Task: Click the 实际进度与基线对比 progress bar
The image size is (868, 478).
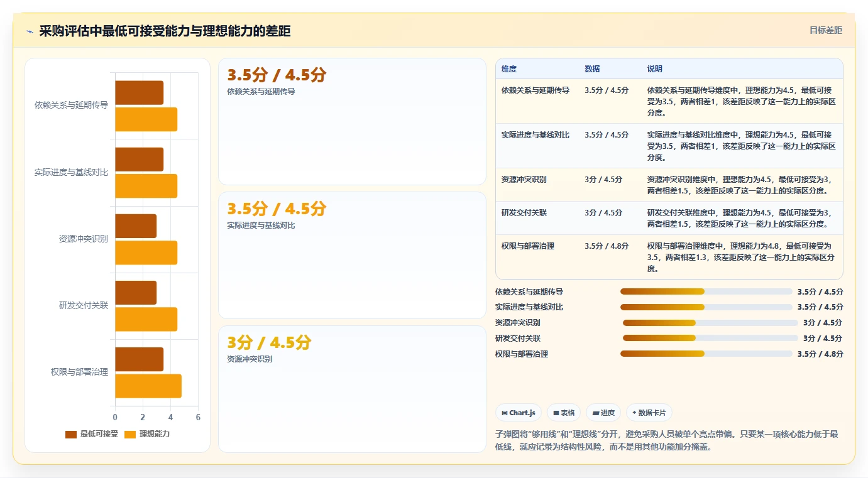Action: (x=706, y=307)
